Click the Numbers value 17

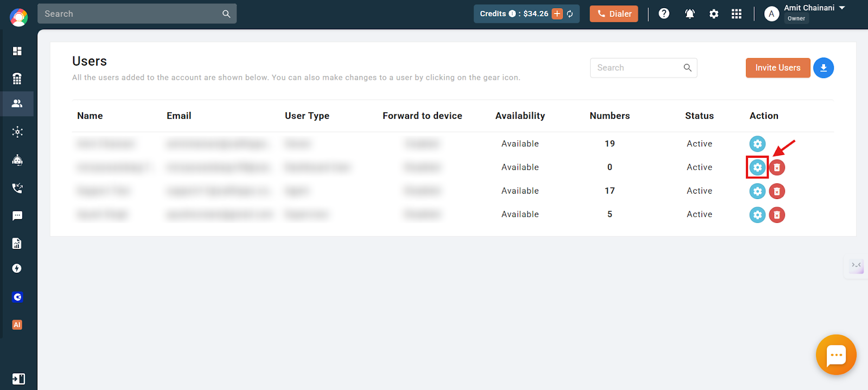coord(610,191)
